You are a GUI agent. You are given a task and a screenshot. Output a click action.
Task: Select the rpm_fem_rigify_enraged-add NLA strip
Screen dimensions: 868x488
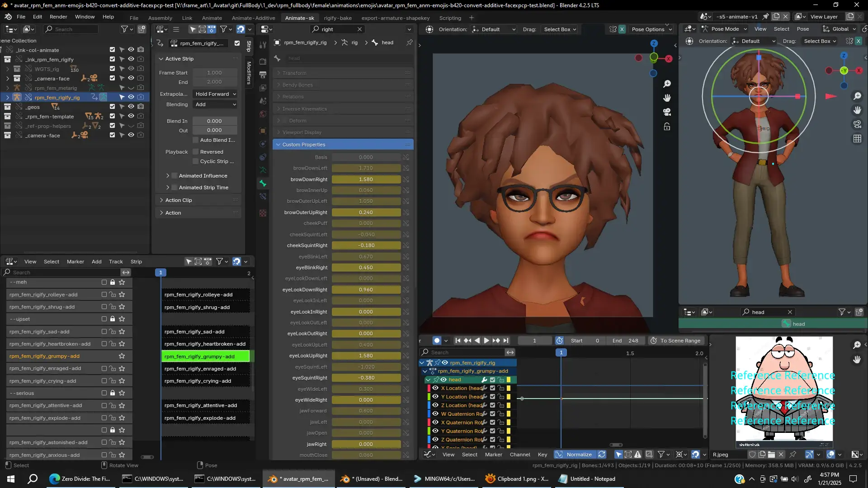tap(200, 369)
